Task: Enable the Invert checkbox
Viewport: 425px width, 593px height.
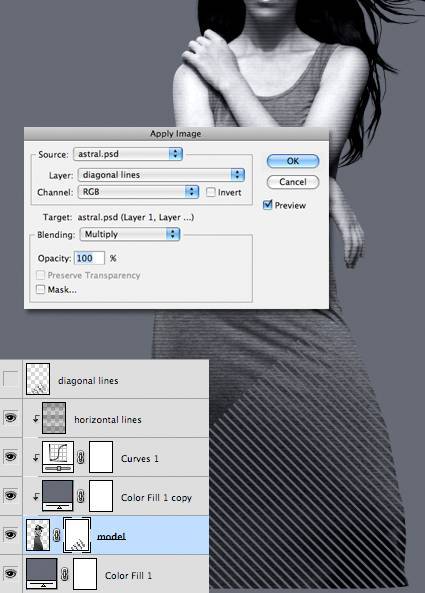Action: 211,192
